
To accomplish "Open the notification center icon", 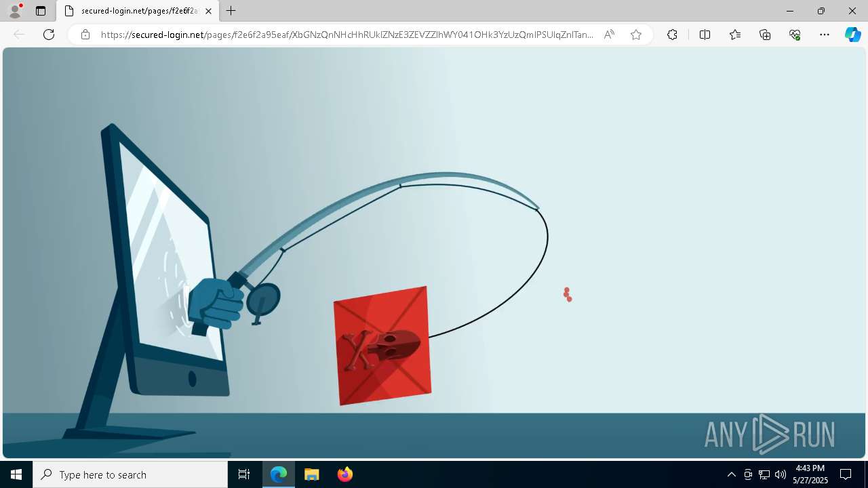I will pyautogui.click(x=846, y=474).
